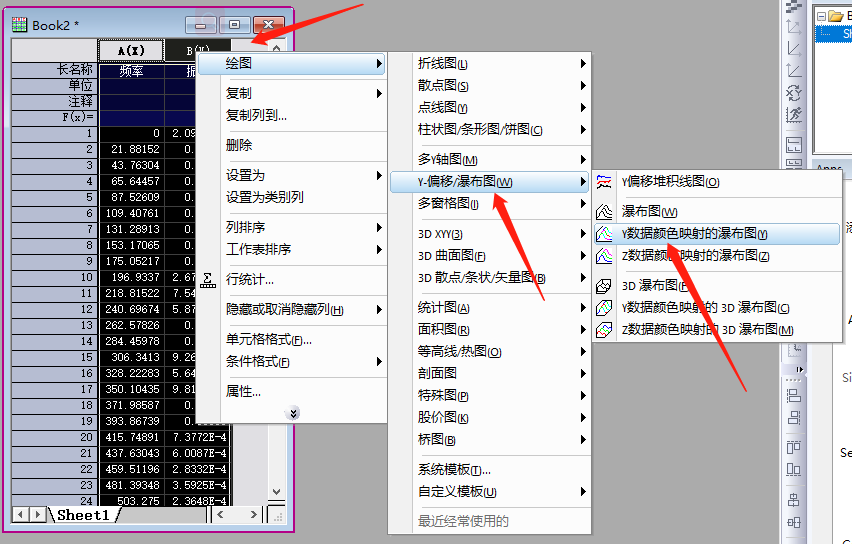
Task: Click the Z color mapped waterfall icon
Action: (x=604, y=255)
